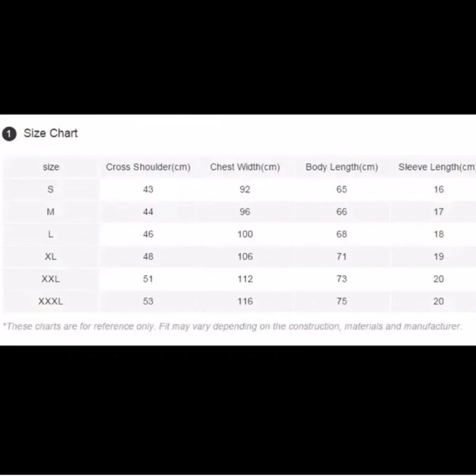Select the XXXL size row label
The height and width of the screenshot is (476, 476).
pyautogui.click(x=51, y=301)
